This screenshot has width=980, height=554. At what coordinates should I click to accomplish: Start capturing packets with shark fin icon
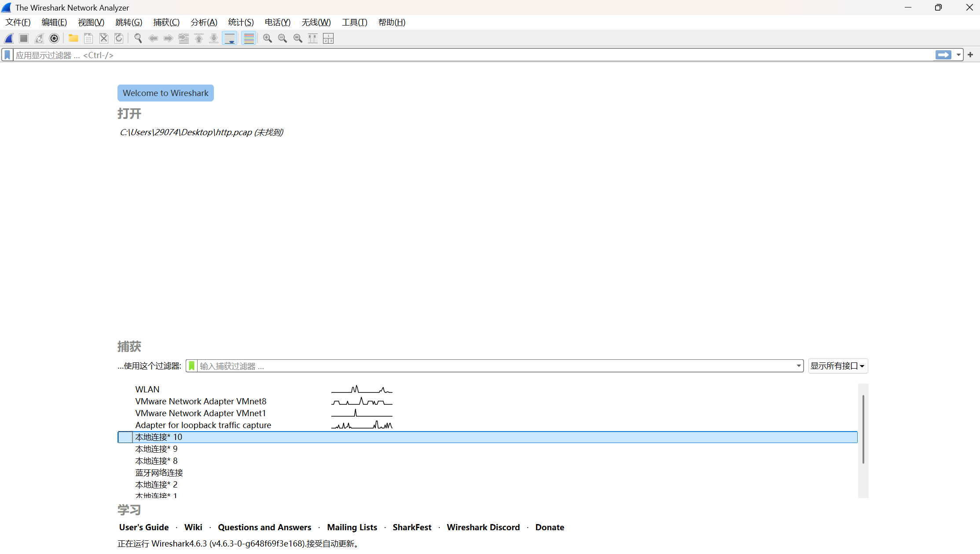click(9, 38)
